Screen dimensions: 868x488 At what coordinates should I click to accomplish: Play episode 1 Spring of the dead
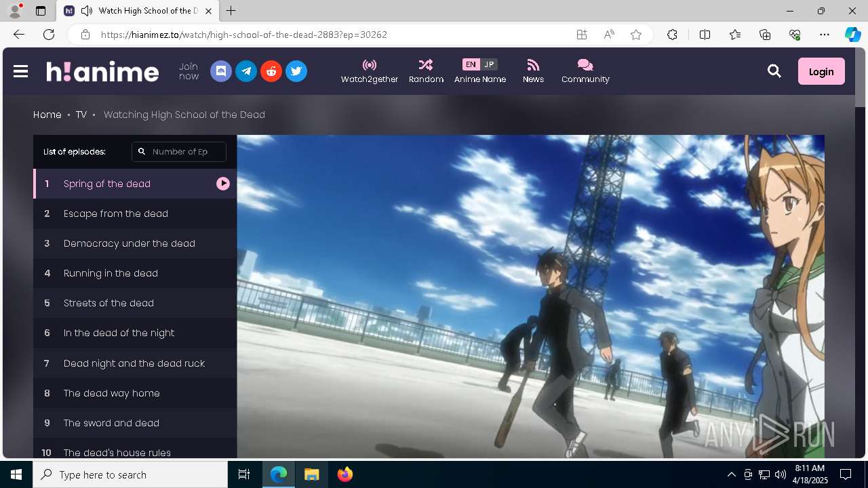(135, 184)
